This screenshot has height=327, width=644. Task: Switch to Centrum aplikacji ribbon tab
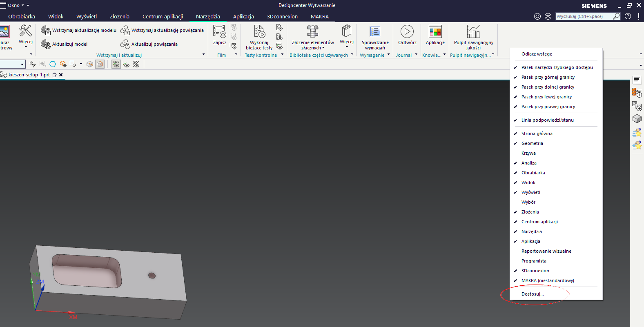click(x=163, y=17)
